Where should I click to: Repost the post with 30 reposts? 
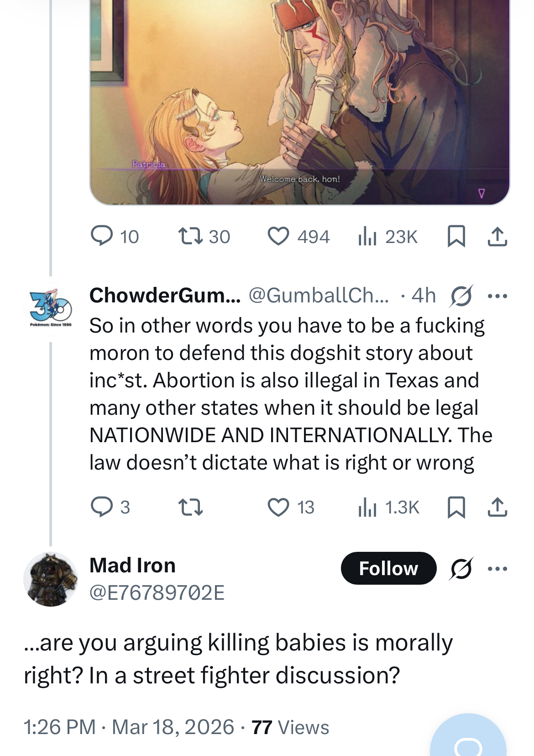click(190, 237)
